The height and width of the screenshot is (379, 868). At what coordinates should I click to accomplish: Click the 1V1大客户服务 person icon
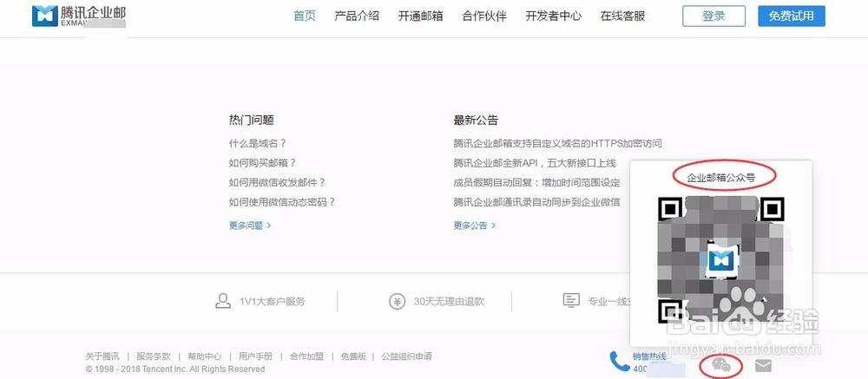point(222,301)
